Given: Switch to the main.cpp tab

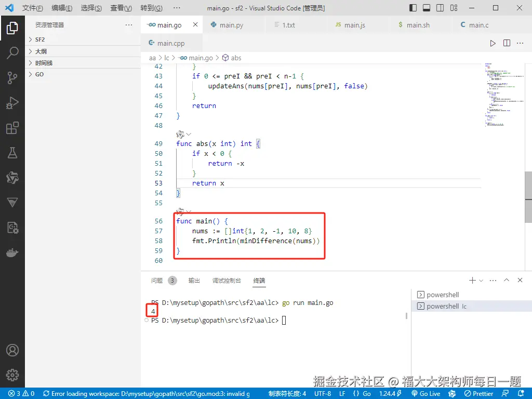Looking at the screenshot, I should [171, 43].
